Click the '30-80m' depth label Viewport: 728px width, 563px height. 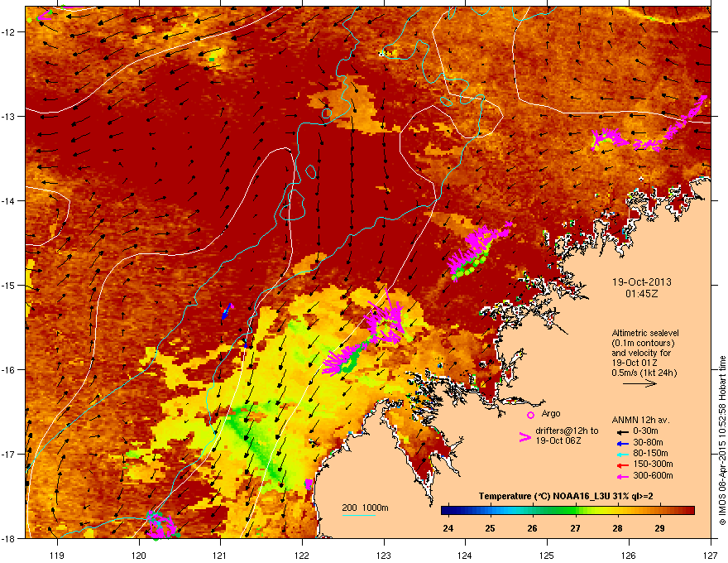coord(648,442)
